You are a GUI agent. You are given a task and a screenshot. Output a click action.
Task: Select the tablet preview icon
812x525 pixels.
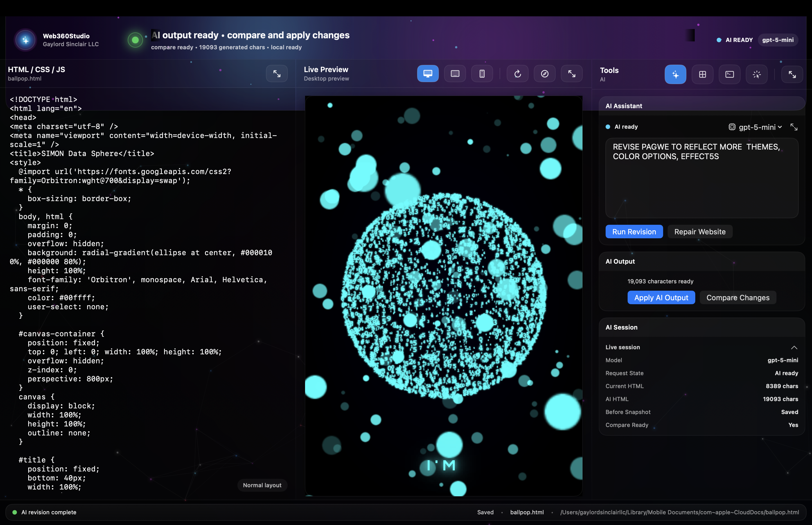click(x=455, y=73)
